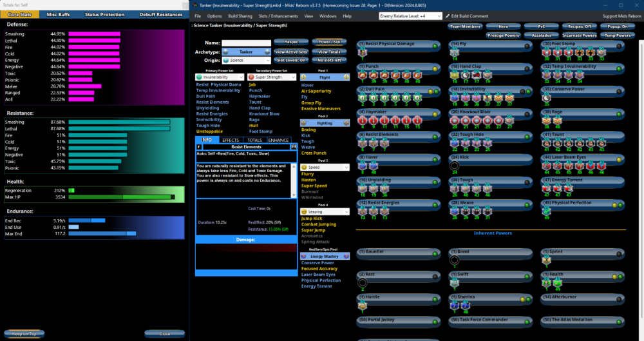
Task: Toggle the green indicator on Resist Physical Damage
Action: click(x=435, y=46)
